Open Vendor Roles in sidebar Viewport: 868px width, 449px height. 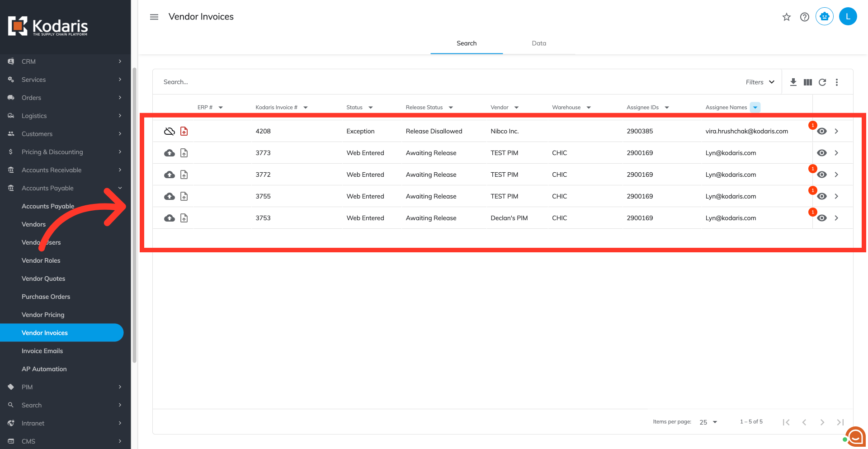pos(41,260)
